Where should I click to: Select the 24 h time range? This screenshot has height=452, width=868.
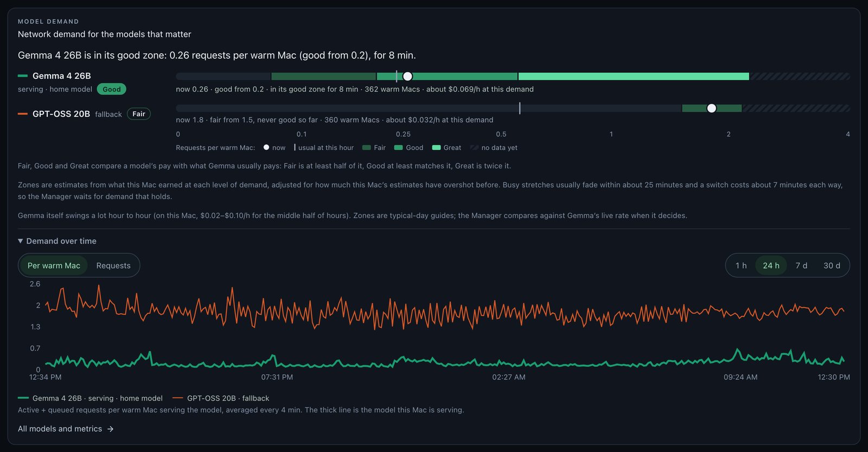coord(771,265)
